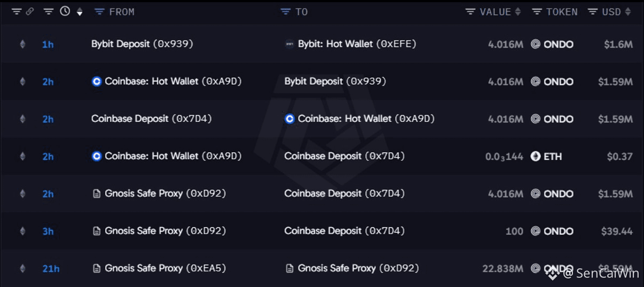644x287 pixels.
Task: Toggle the VALUE column sort arrows
Action: [517, 12]
